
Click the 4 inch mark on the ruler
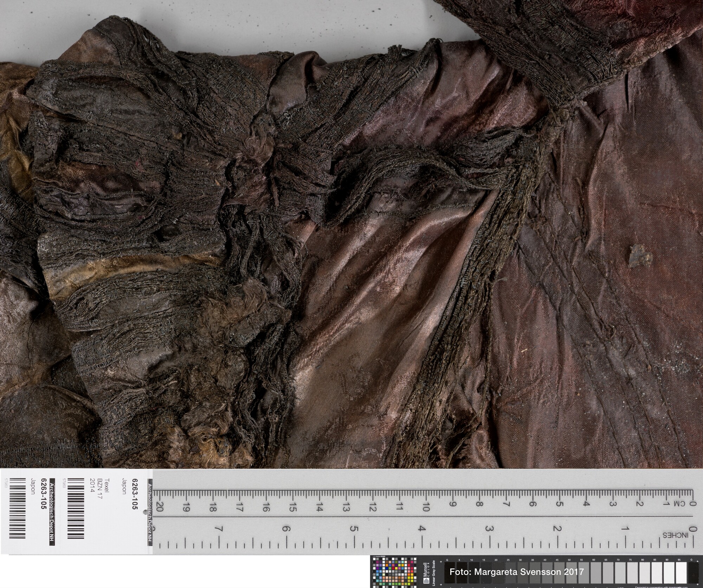(422, 529)
